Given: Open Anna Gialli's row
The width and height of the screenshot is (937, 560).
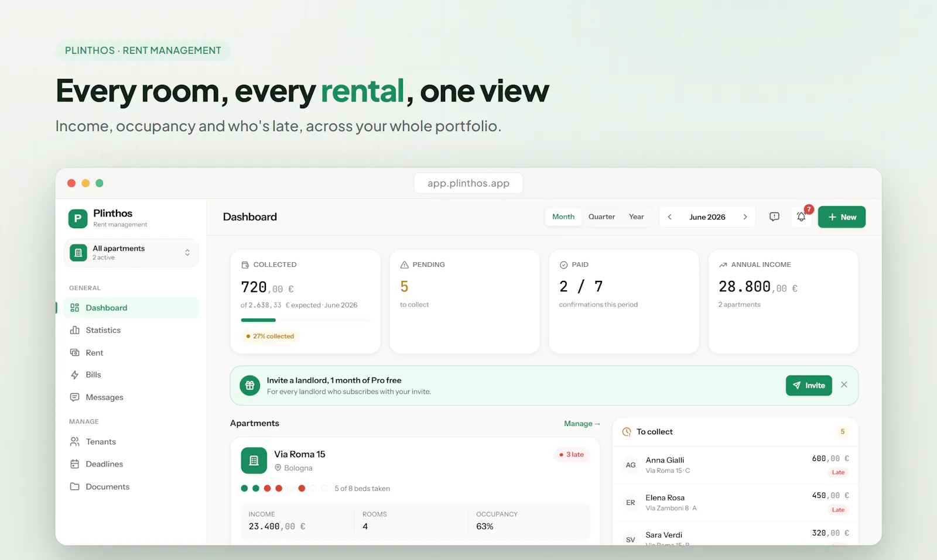Looking at the screenshot, I should [x=736, y=465].
